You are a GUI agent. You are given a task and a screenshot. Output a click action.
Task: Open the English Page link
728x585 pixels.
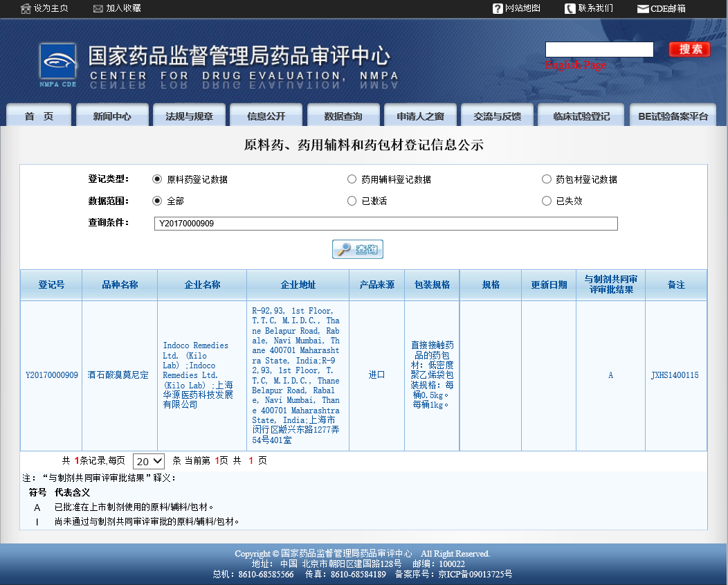click(575, 65)
